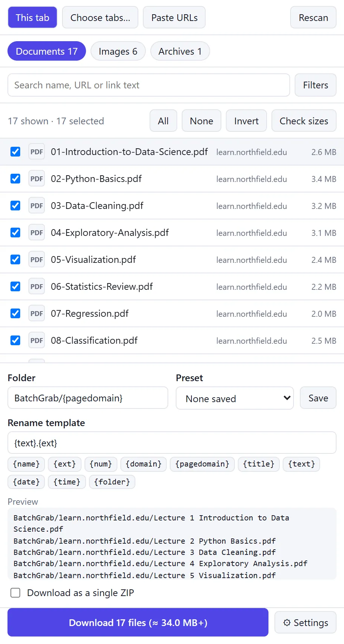
Task: Click Download 17 files button
Action: tap(138, 622)
